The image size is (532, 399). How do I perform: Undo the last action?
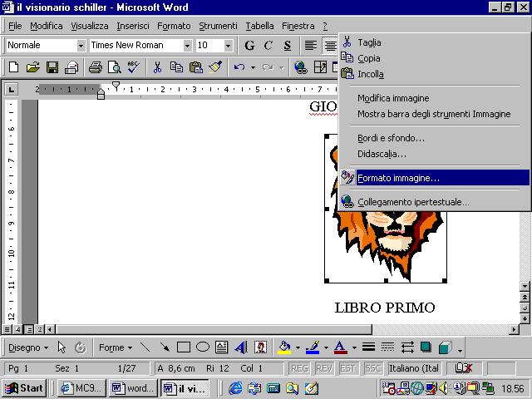[x=239, y=67]
